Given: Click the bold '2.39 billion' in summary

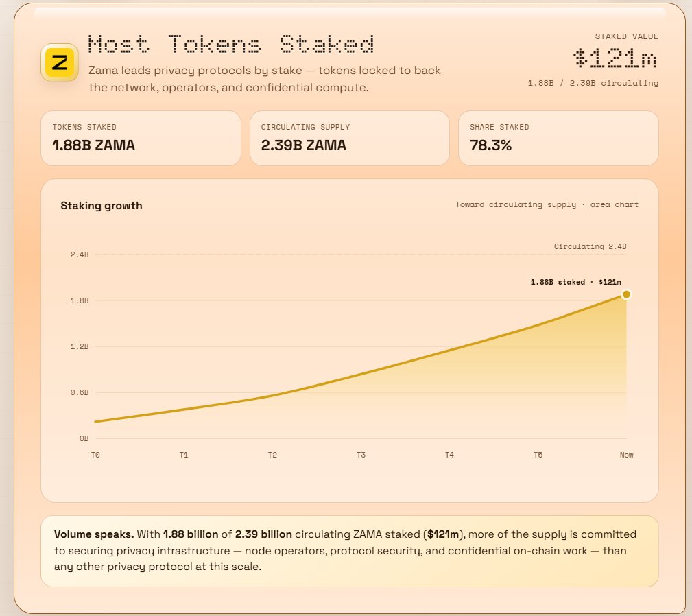Looking at the screenshot, I should coord(263,534).
